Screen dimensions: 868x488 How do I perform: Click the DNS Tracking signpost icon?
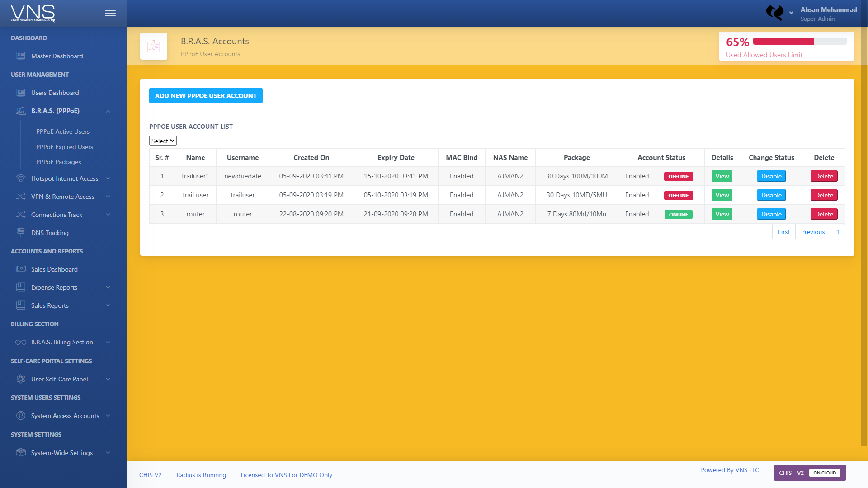coord(21,232)
